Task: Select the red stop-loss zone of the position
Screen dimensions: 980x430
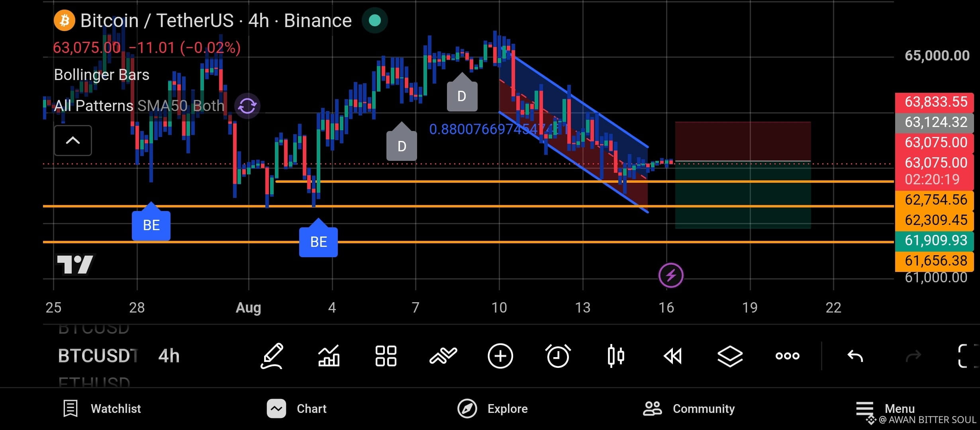Action: [x=743, y=141]
